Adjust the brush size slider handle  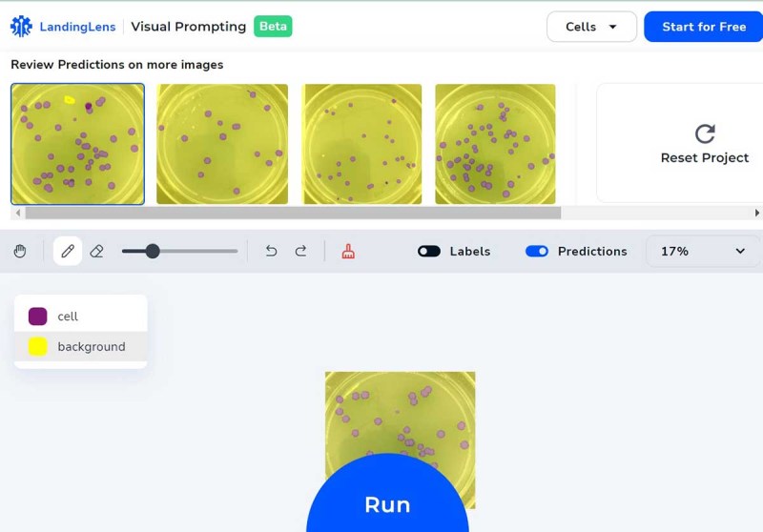pos(153,252)
